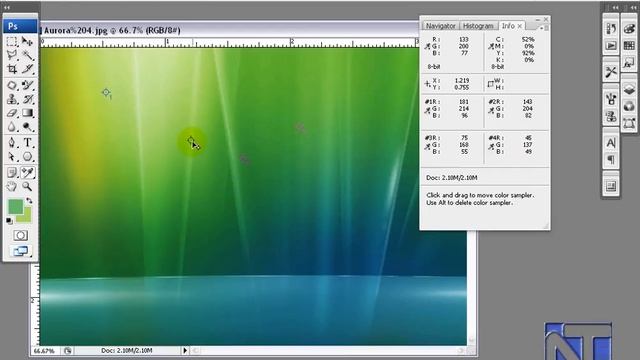This screenshot has width=640, height=360.
Task: Select the Crop tool
Action: point(12,69)
